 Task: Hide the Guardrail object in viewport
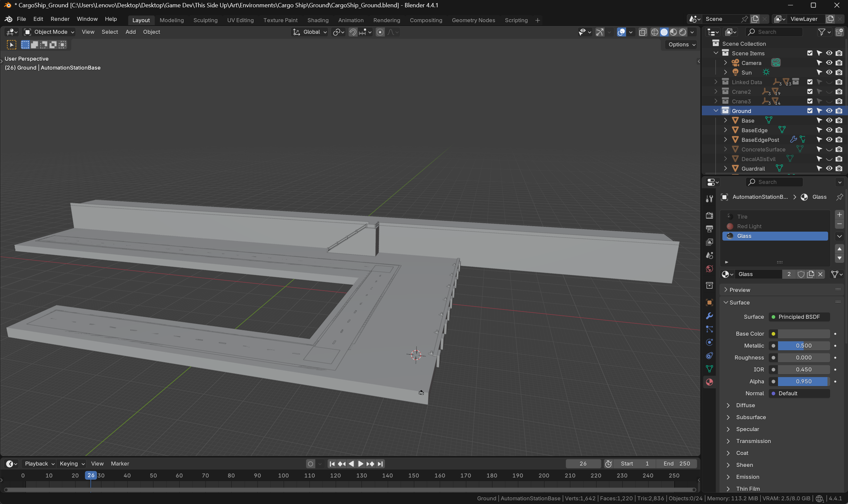click(829, 168)
